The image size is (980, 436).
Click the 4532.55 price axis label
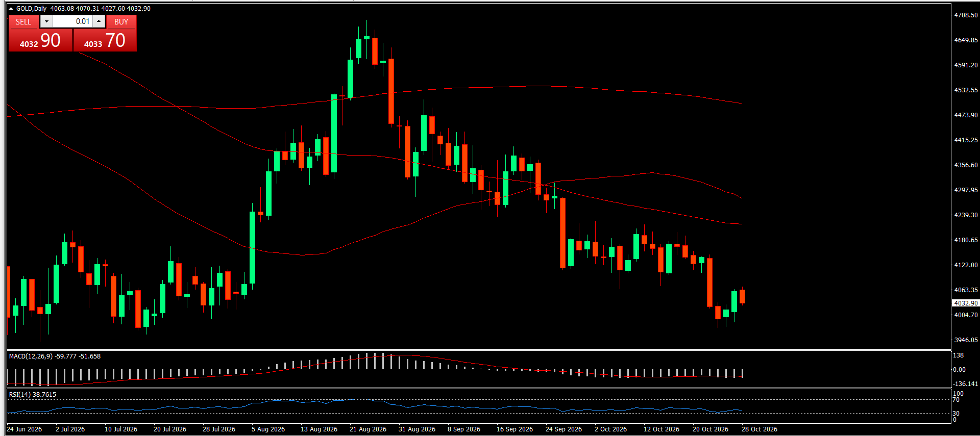click(x=966, y=90)
